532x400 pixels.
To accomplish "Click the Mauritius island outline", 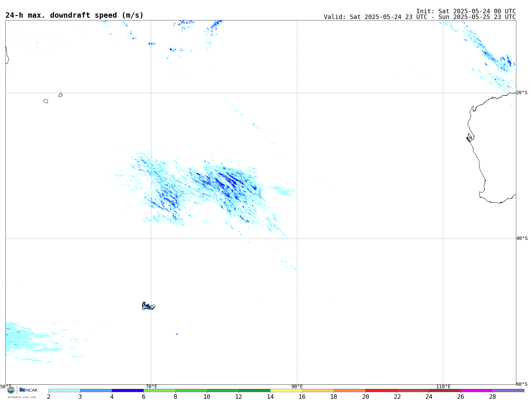I will point(60,95).
